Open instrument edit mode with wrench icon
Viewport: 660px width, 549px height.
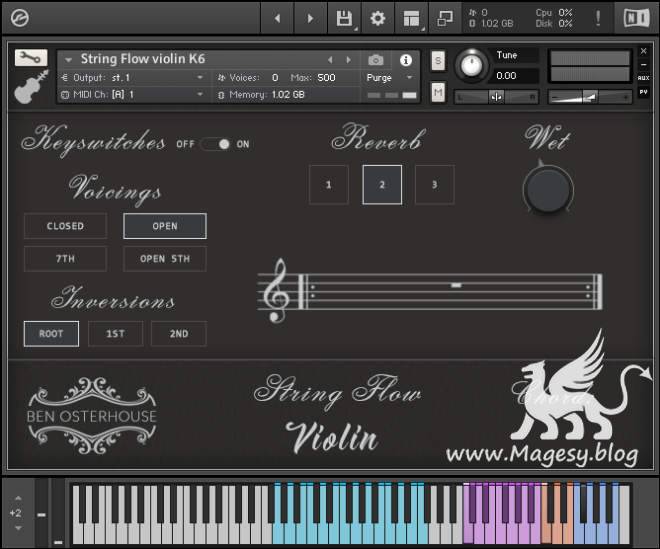31,58
